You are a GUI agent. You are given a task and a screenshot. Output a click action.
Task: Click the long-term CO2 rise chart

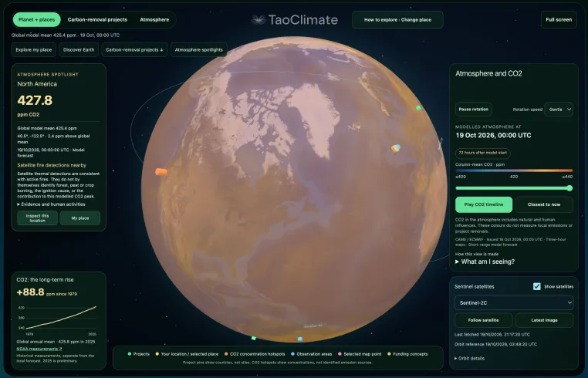(57, 318)
